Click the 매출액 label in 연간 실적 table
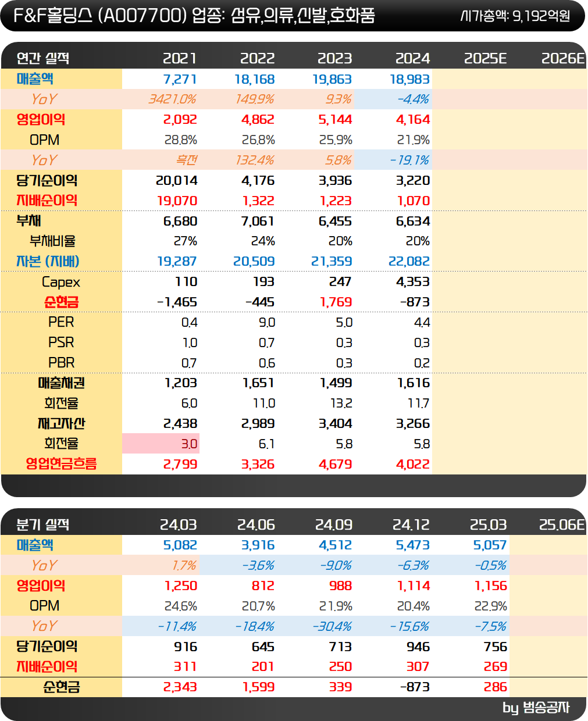The width and height of the screenshot is (588, 721). 35,78
